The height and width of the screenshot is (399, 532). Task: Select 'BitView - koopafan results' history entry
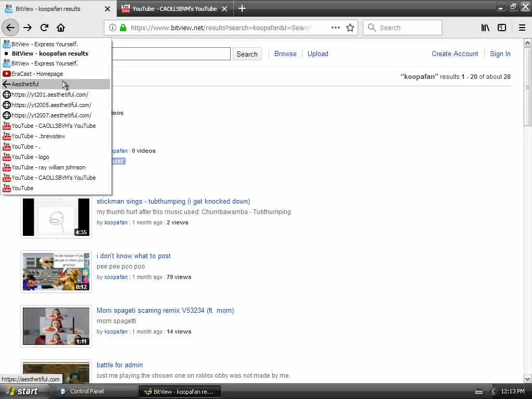pos(56,54)
